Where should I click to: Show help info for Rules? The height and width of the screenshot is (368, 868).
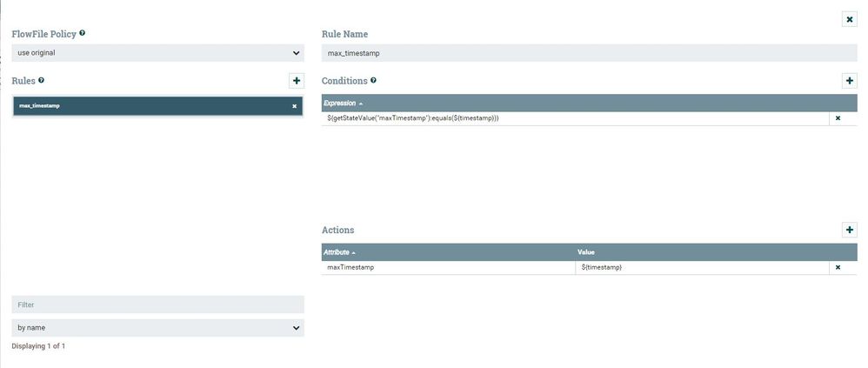(x=41, y=80)
